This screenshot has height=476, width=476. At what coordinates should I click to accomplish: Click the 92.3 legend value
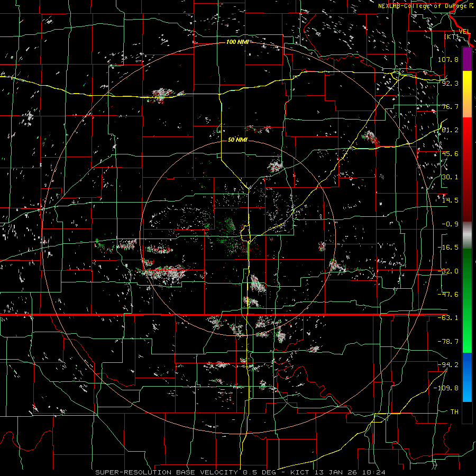tap(450, 83)
